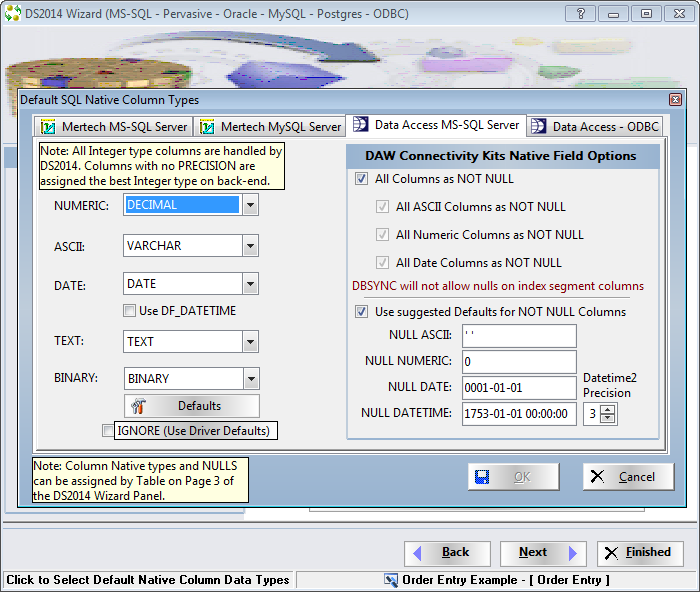Toggle All Columns as NOT NULL checkbox

coord(361,179)
